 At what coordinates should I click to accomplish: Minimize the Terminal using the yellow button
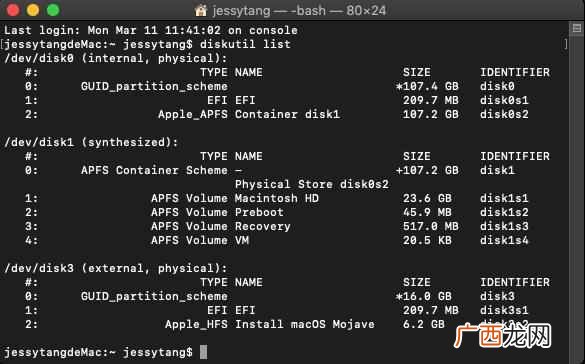[33, 10]
